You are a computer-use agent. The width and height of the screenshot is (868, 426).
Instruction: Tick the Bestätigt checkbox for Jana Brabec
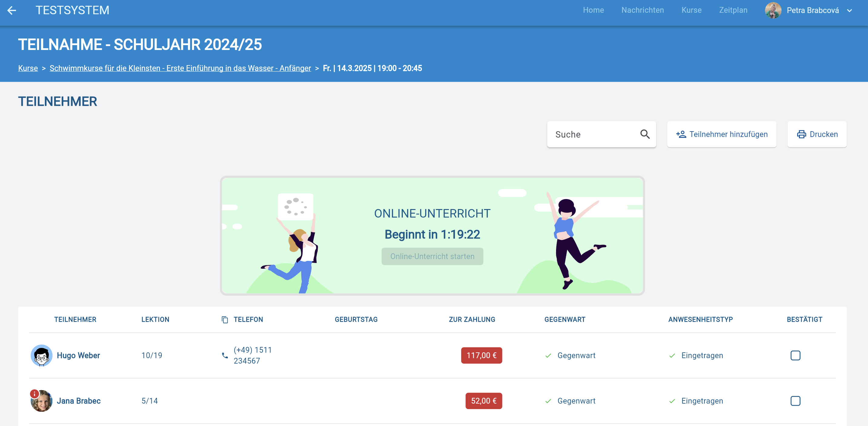coord(795,401)
